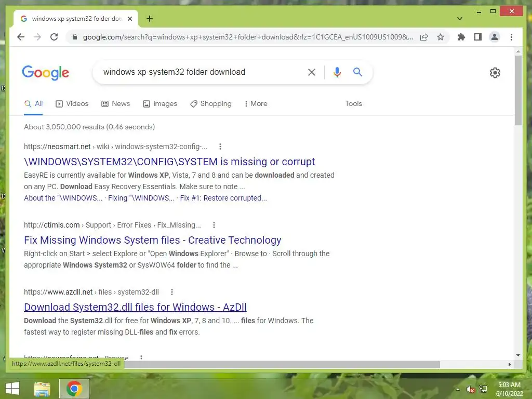Click the Chrome taskbar icon
Image resolution: width=532 pixels, height=399 pixels.
point(74,389)
